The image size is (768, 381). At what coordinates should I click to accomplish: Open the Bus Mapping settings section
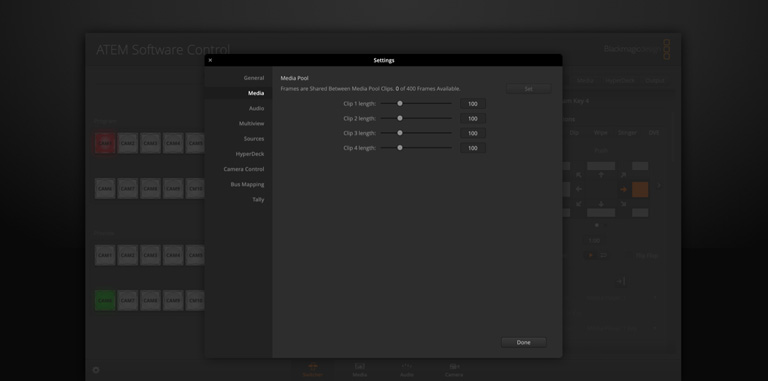[247, 184]
